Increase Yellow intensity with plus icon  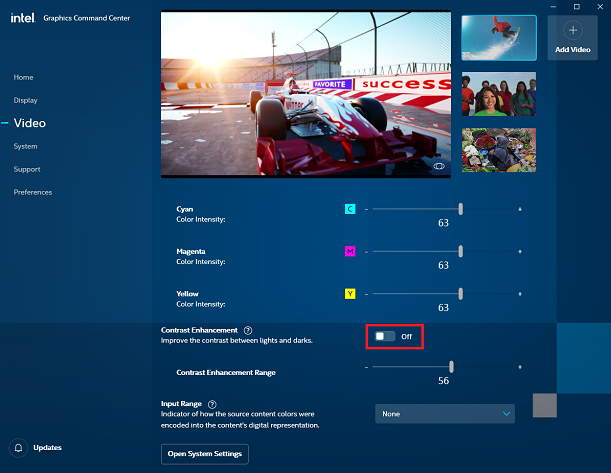pos(520,294)
